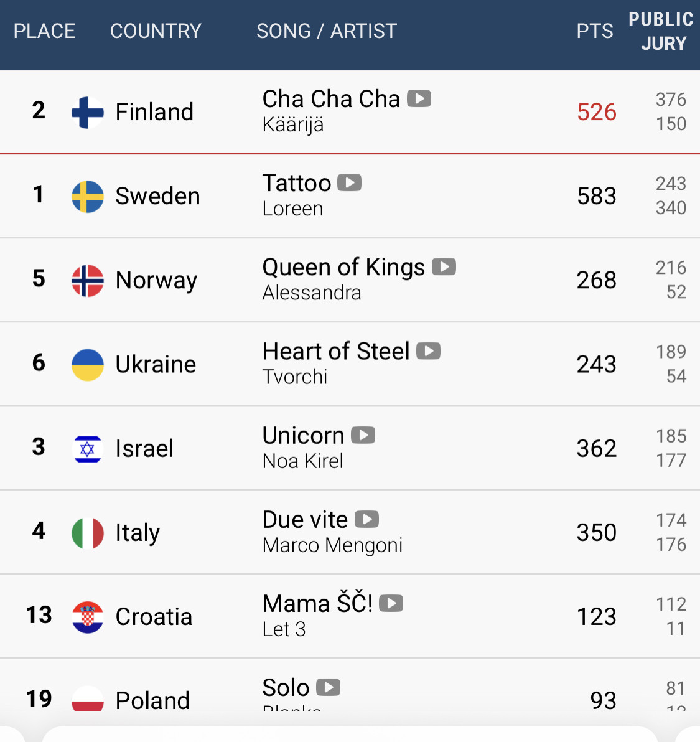
Task: Sort by the COUNTRY column header
Action: coord(156,31)
